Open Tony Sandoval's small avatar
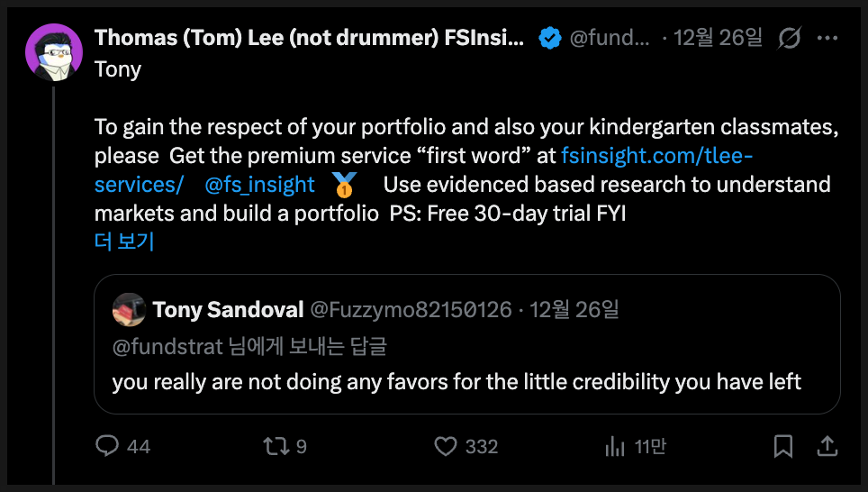 [x=130, y=310]
